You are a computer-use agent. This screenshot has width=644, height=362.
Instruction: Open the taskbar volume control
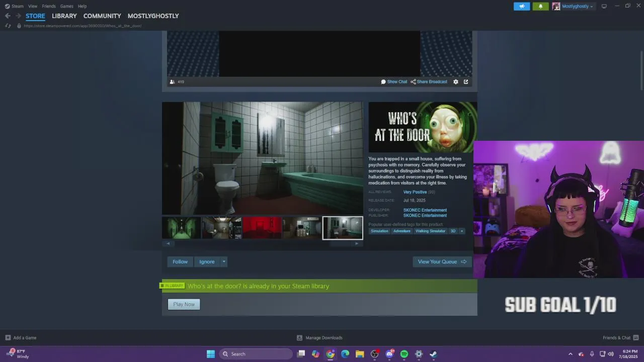tap(611, 354)
